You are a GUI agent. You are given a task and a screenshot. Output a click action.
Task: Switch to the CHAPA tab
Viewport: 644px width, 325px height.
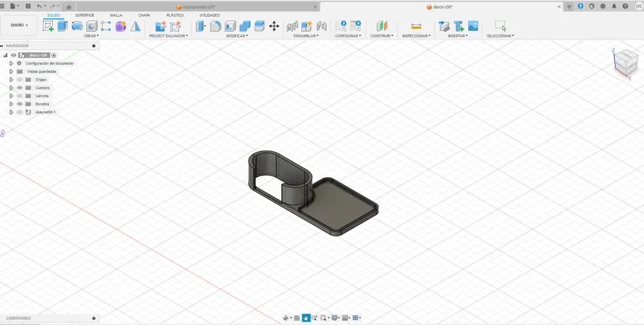click(x=144, y=15)
